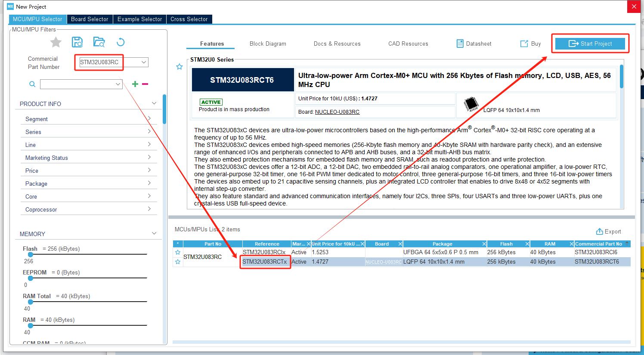This screenshot has height=355, width=644.
Task: Click the LQFP 64 chip package thumbnail
Action: (471, 104)
